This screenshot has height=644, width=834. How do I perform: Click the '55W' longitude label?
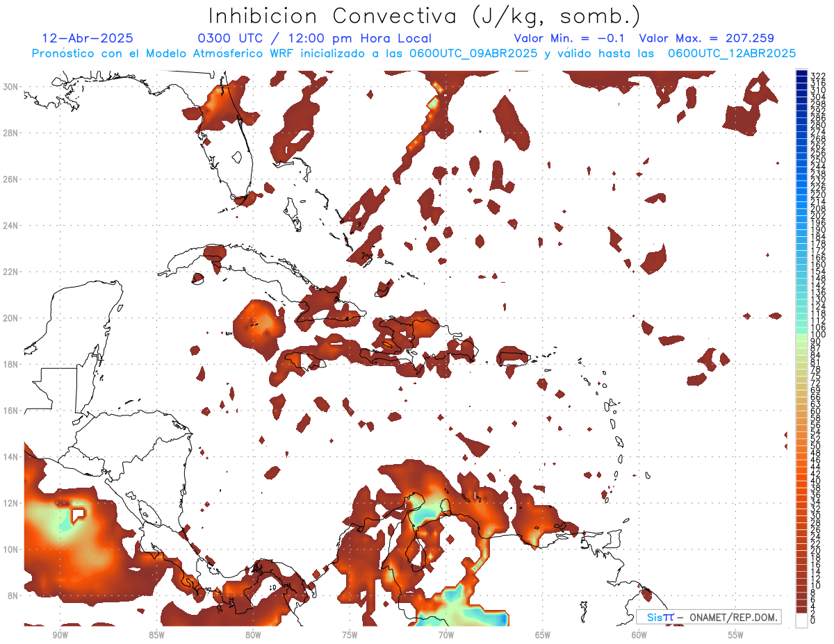tap(736, 634)
